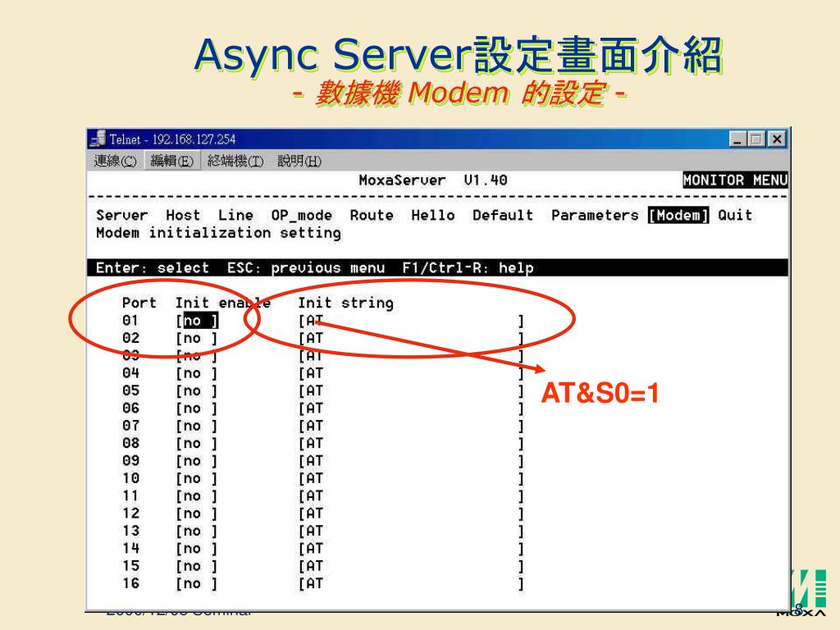Click the Init string field for port 02
Screen dimensions: 840x630
pos(411,339)
